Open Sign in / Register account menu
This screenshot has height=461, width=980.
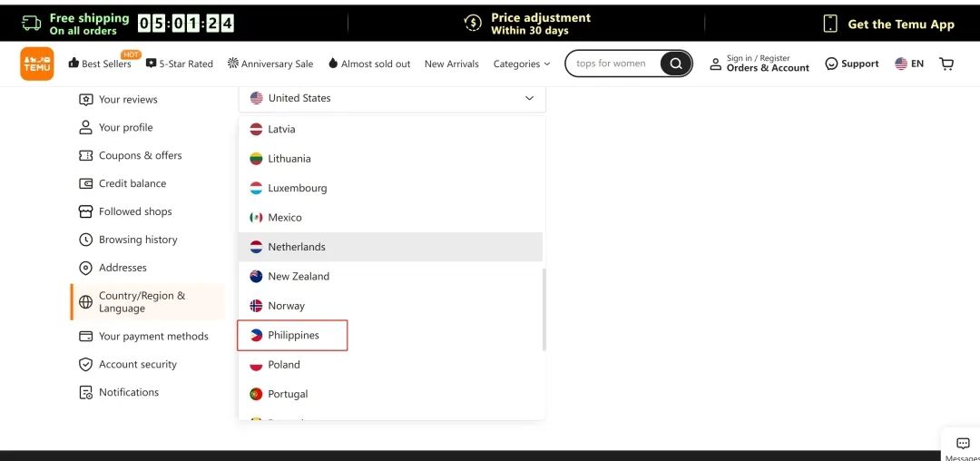(x=759, y=64)
